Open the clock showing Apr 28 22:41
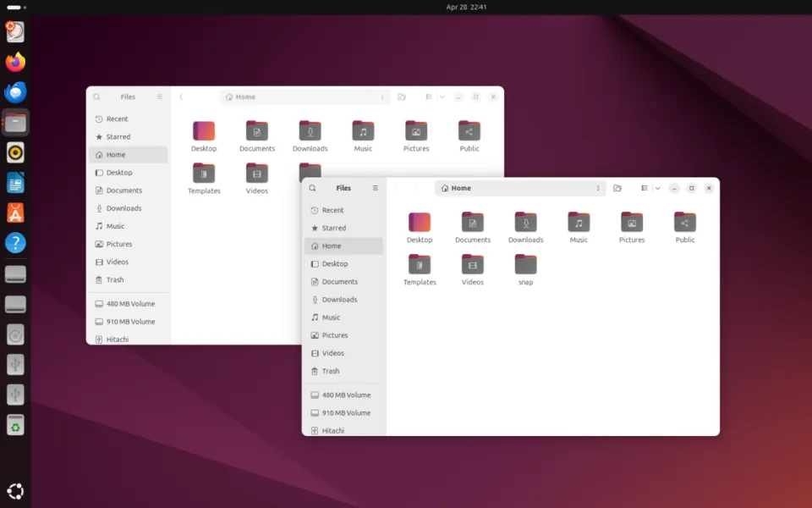The image size is (812, 508). [x=466, y=8]
